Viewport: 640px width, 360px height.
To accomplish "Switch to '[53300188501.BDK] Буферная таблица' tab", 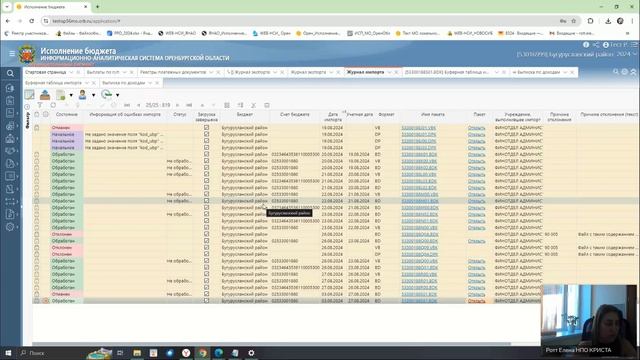I will pyautogui.click(x=447, y=72).
